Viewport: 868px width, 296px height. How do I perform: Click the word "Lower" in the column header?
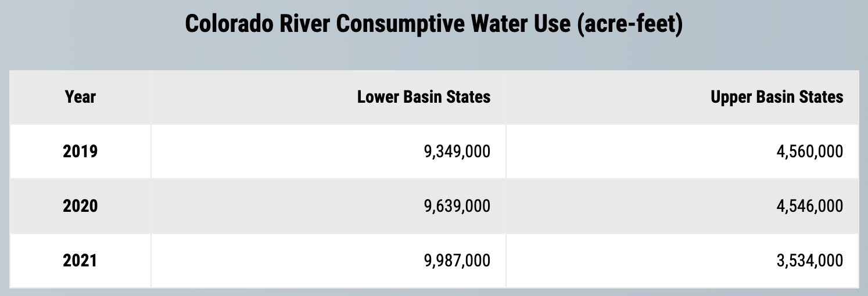[x=376, y=97]
